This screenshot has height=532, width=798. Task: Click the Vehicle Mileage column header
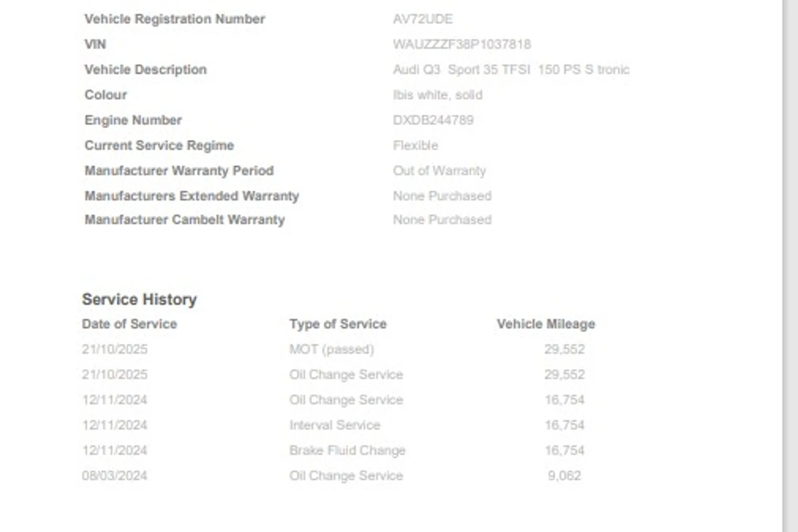point(546,324)
